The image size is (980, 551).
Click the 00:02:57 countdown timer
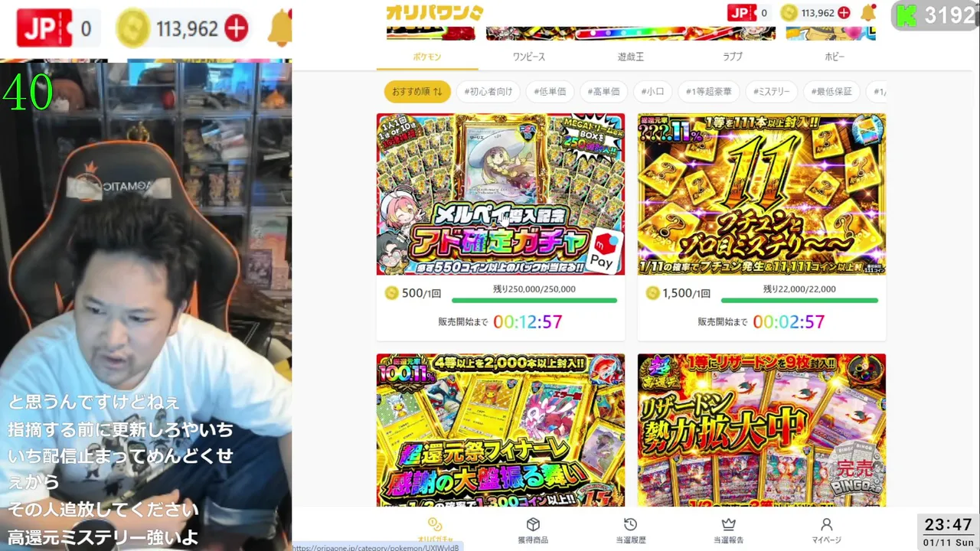coord(789,322)
